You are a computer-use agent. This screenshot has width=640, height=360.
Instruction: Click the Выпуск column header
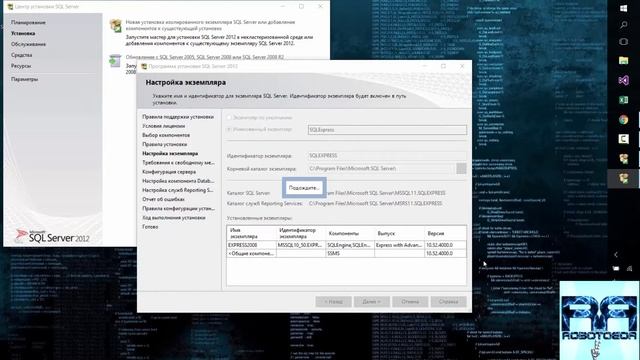399,233
